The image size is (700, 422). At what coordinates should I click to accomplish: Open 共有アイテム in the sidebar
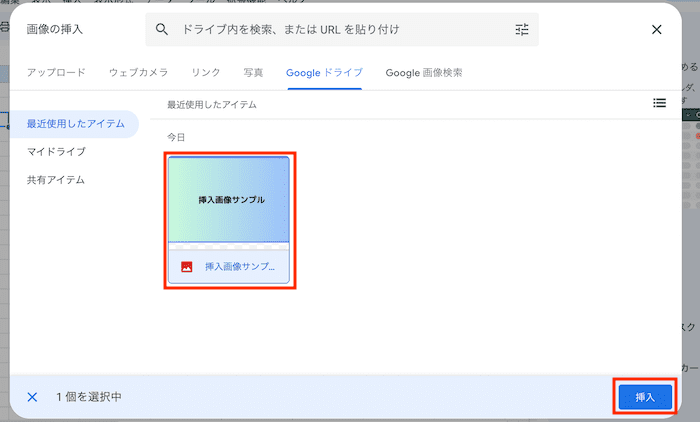tap(56, 180)
